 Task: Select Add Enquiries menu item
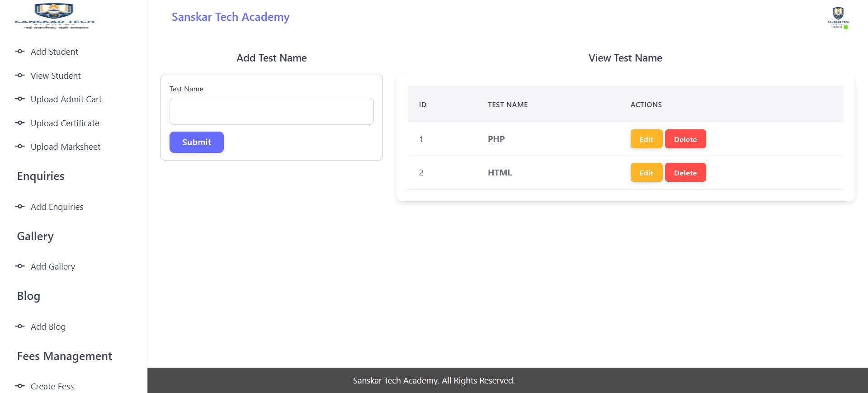click(57, 207)
